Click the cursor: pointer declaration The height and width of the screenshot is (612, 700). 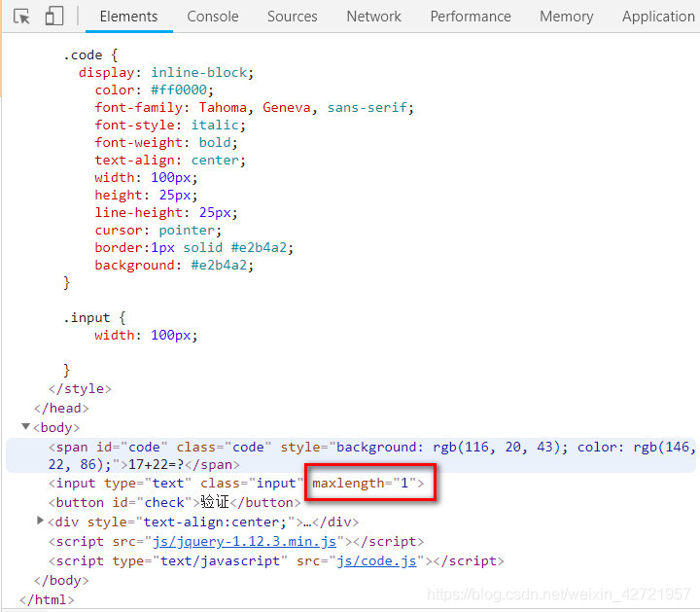pos(158,230)
